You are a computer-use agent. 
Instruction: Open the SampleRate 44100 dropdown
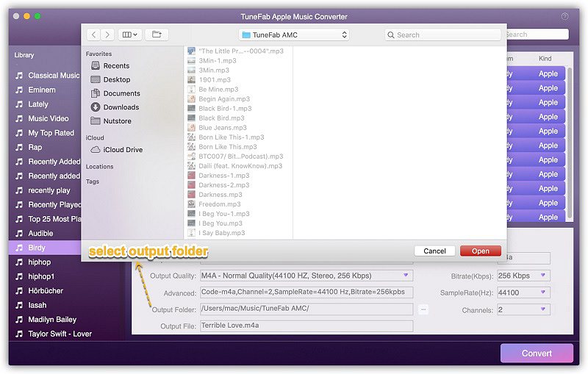pyautogui.click(x=523, y=292)
